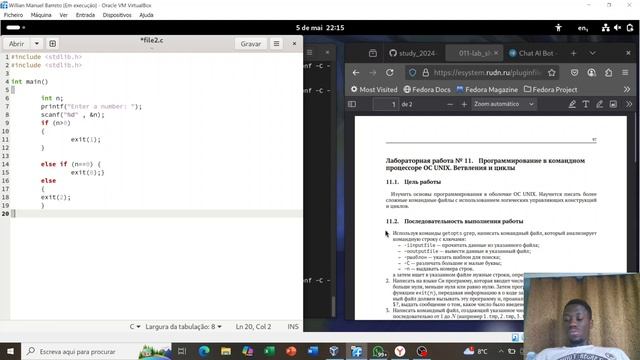Viewport: 640px width, 360px height.
Task: Open Firefox Pocket save icon
Action: pos(574,73)
